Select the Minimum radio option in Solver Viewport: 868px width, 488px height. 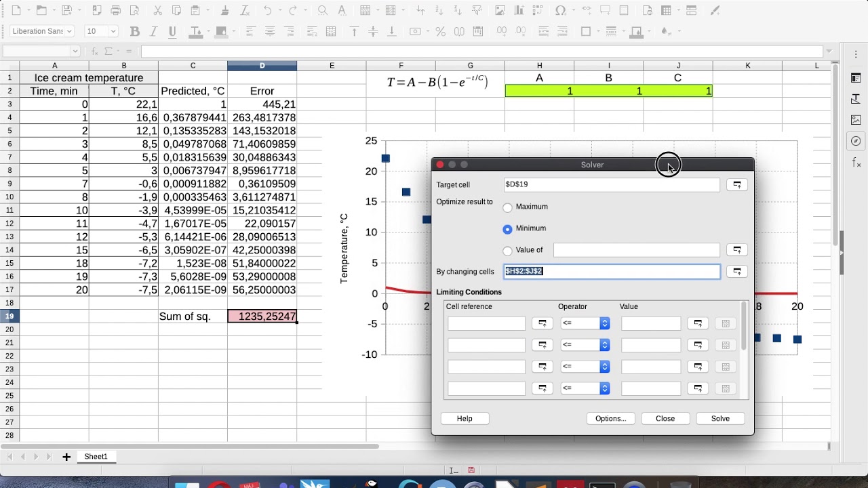pyautogui.click(x=507, y=228)
